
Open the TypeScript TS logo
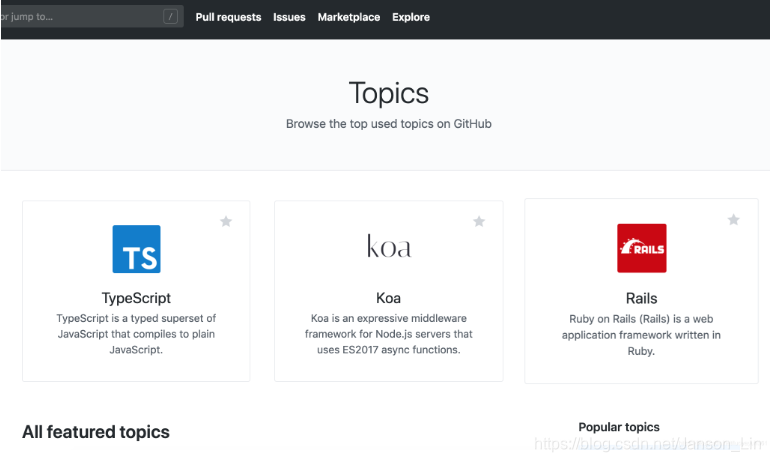point(137,249)
